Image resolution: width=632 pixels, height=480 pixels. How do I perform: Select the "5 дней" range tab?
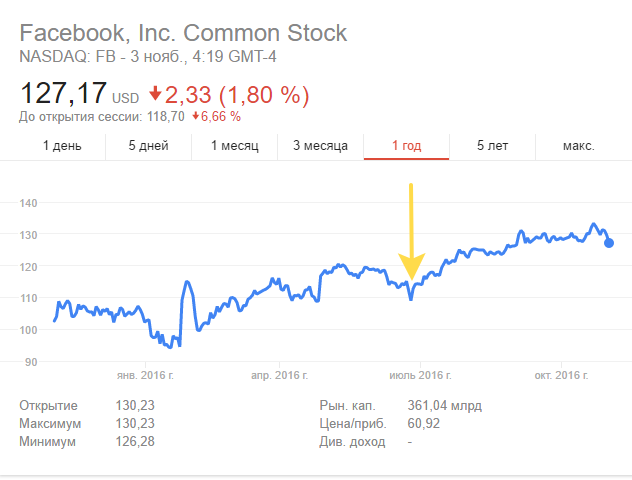[x=148, y=146]
